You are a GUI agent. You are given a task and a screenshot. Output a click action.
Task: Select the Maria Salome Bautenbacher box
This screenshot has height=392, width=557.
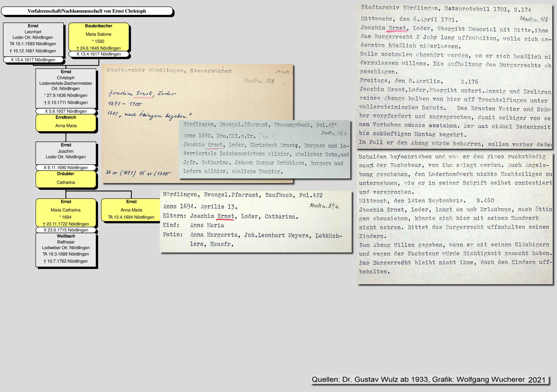pos(99,37)
